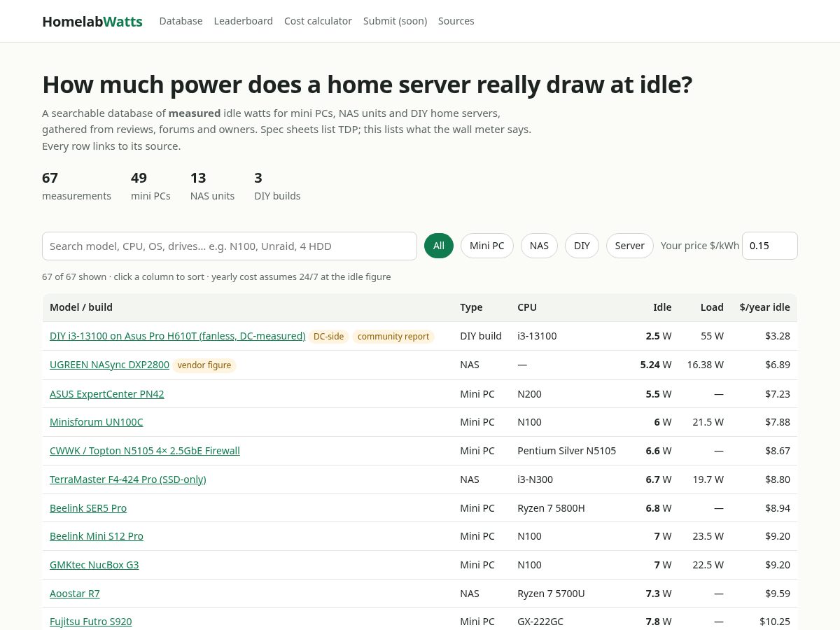Open ASUS ExpertCenter PN42 link
The height and width of the screenshot is (630, 840).
tap(107, 394)
